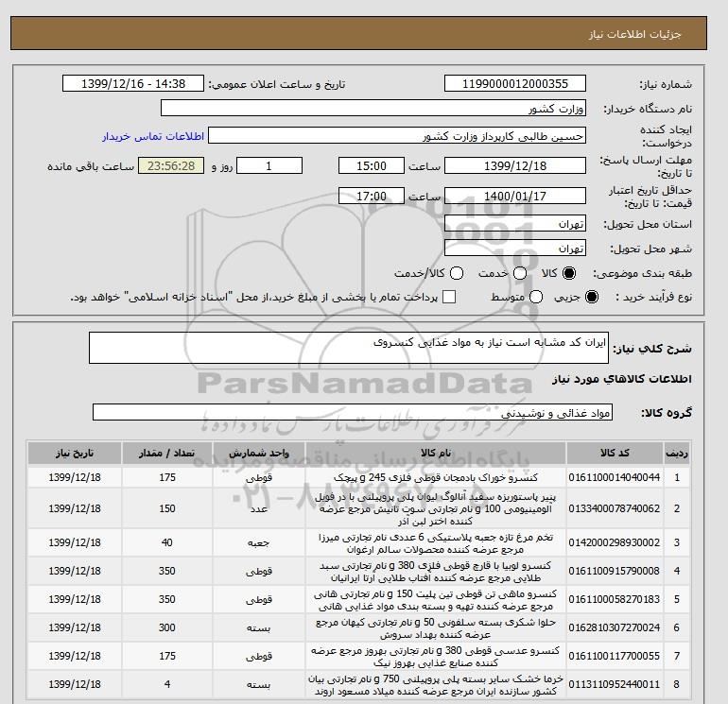The width and height of the screenshot is (728, 704).
Task: Click product code 0161100117700055
Action: point(615,656)
